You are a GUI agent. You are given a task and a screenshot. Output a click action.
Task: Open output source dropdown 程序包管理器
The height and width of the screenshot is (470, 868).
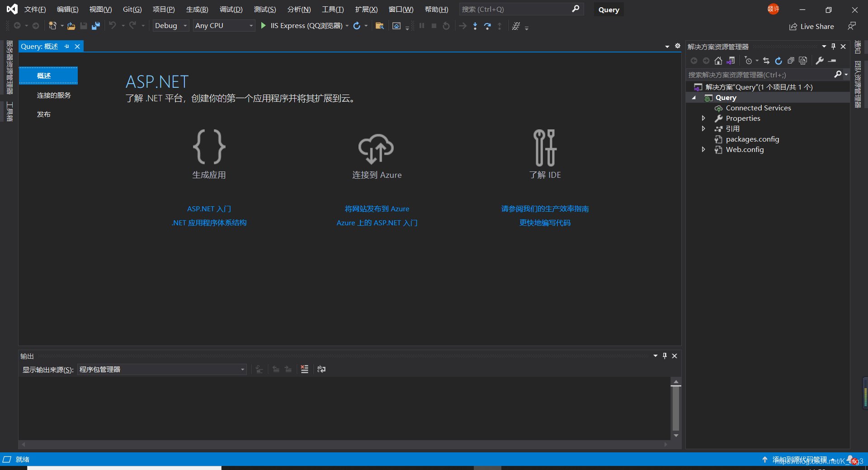pos(162,370)
